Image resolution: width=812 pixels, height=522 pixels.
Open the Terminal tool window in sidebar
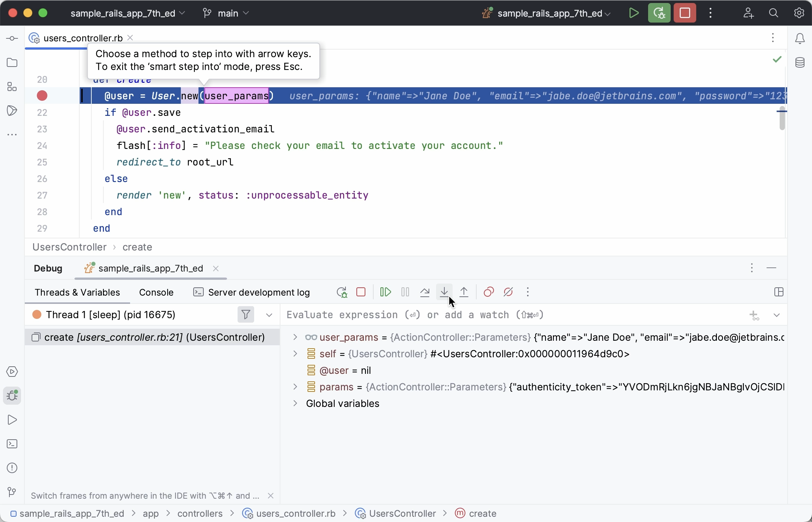point(12,444)
